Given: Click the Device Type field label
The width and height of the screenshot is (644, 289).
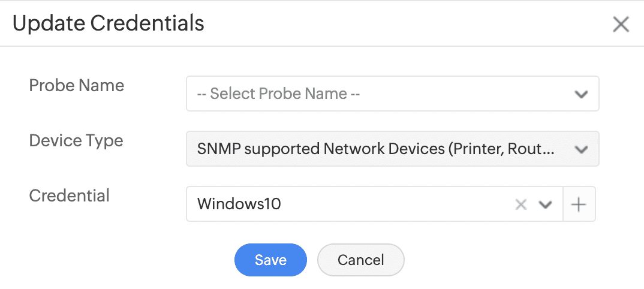Looking at the screenshot, I should (76, 141).
